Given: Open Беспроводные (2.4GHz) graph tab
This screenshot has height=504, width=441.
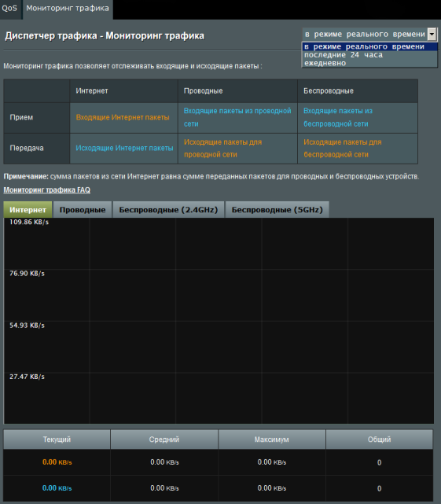Looking at the screenshot, I should 168,210.
